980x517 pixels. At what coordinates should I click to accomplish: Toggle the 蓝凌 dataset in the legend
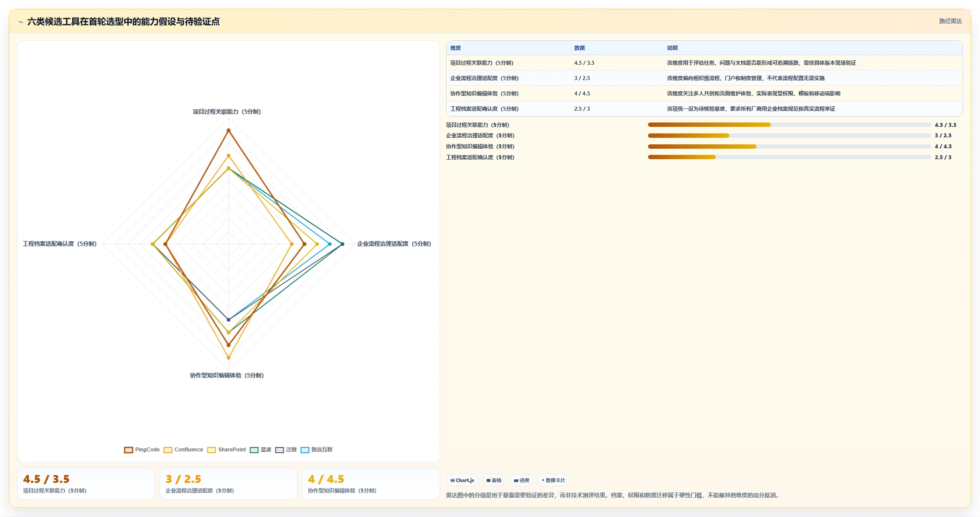[261, 450]
